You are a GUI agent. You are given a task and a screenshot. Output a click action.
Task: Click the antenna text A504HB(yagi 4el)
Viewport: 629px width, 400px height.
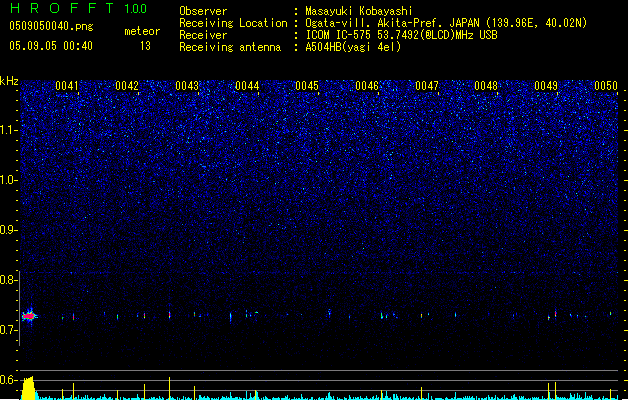pyautogui.click(x=353, y=47)
